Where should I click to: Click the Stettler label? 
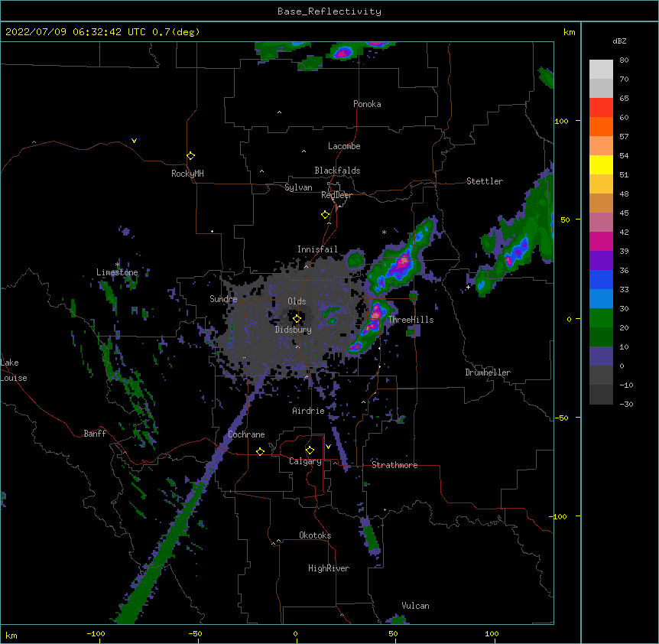(485, 181)
